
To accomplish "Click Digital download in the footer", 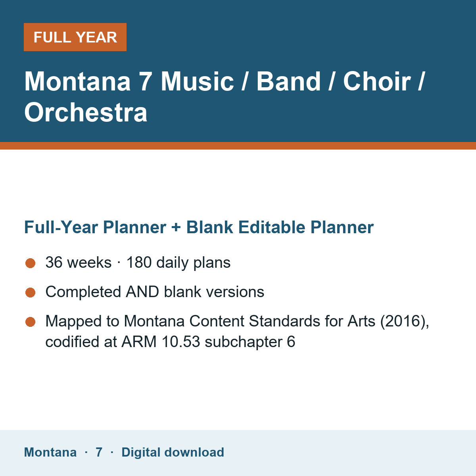I will (173, 452).
